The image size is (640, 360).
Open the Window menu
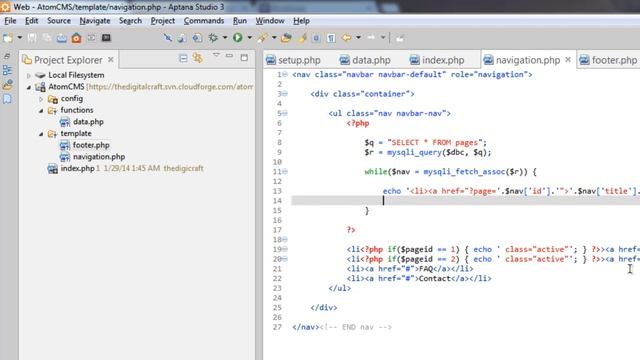[x=270, y=21]
